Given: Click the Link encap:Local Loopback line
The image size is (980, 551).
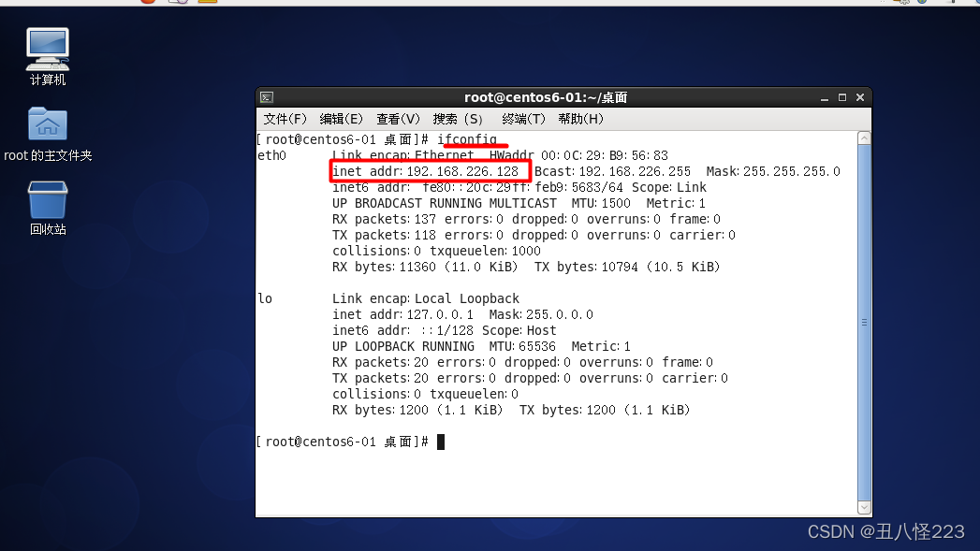Looking at the screenshot, I should tap(426, 298).
